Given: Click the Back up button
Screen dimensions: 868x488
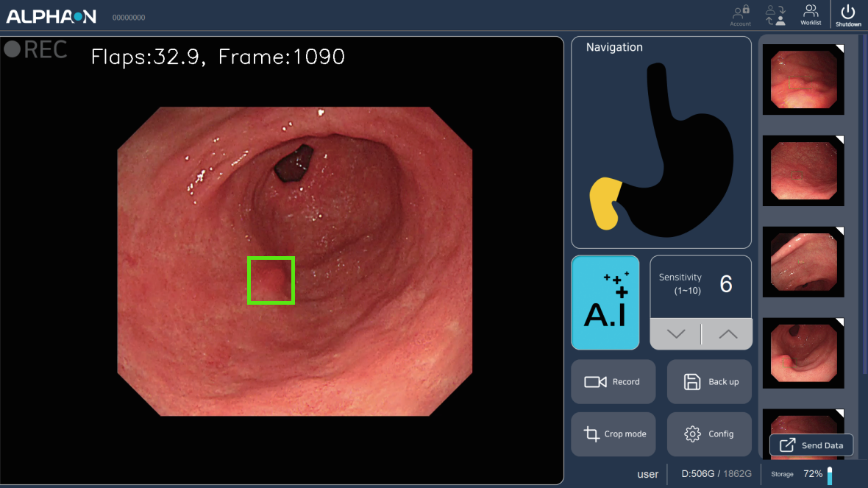Looking at the screenshot, I should (709, 382).
